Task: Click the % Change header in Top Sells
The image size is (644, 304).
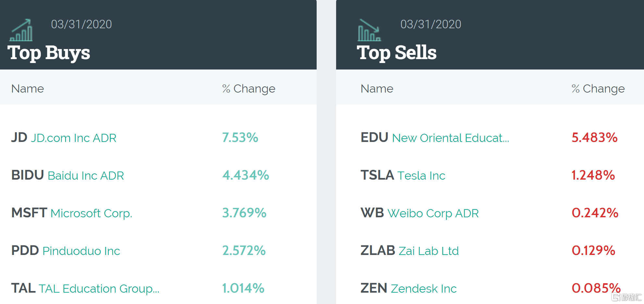Action: [598, 89]
